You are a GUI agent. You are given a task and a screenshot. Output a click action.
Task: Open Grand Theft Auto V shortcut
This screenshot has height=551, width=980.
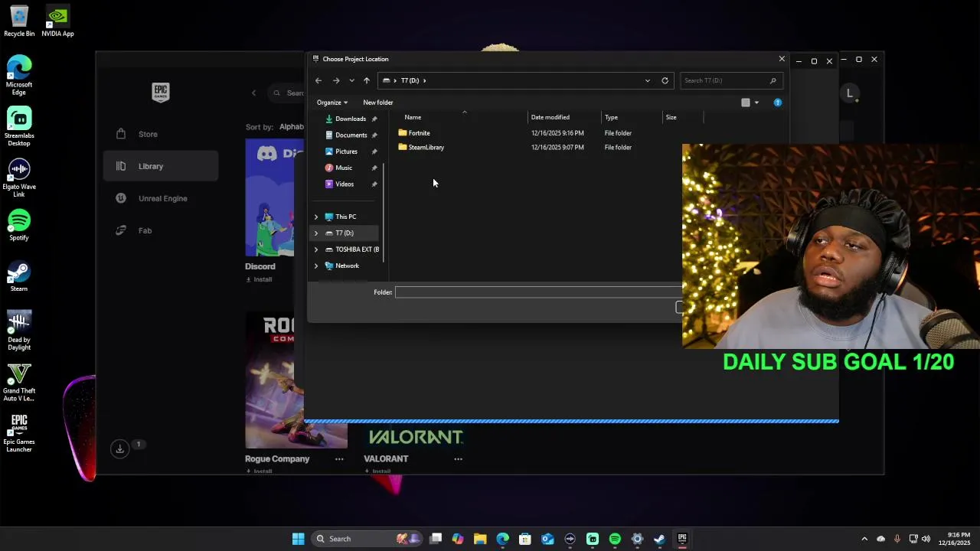pyautogui.click(x=19, y=382)
